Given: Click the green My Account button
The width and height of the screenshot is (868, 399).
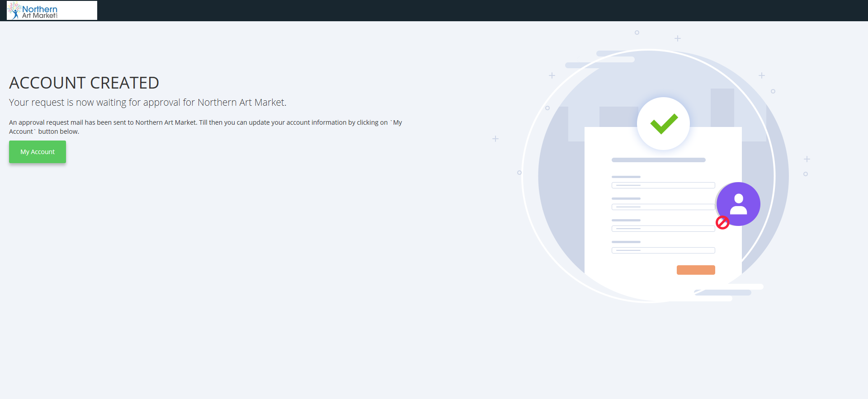Looking at the screenshot, I should tap(38, 152).
